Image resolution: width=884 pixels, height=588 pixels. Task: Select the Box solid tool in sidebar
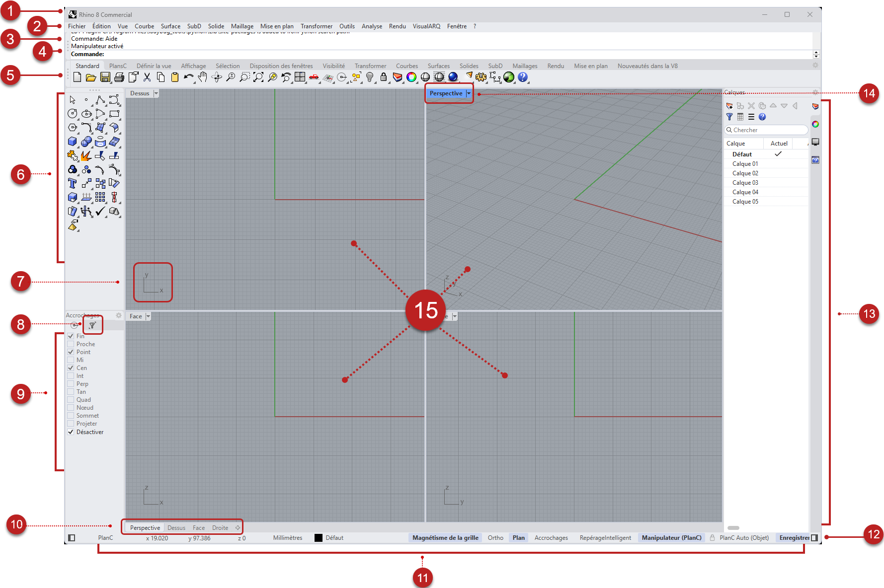pyautogui.click(x=73, y=142)
